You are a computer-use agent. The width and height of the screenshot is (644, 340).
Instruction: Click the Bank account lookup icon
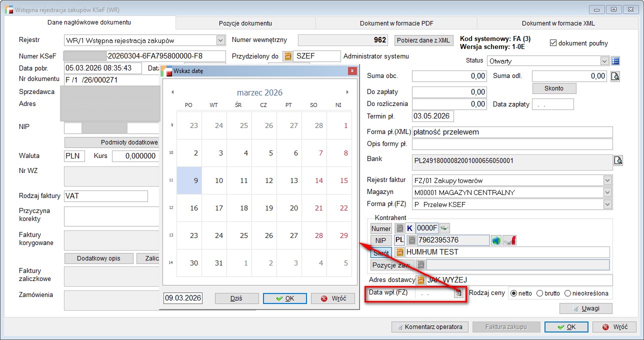[618, 161]
